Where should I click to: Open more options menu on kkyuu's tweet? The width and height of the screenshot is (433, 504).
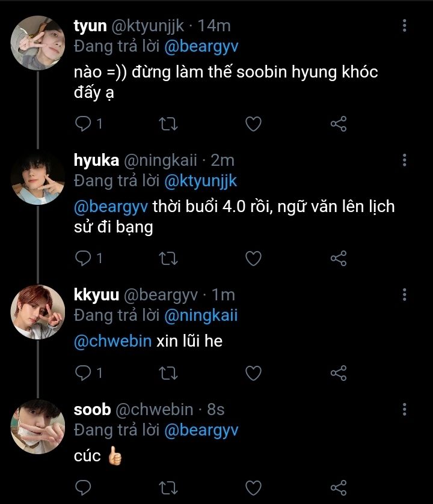point(405,294)
